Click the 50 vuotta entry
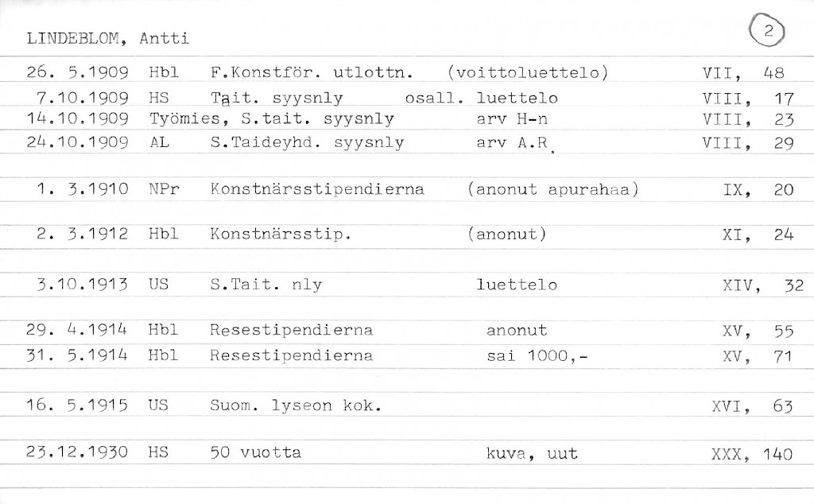Screen dimensions: 814x504 256,453
